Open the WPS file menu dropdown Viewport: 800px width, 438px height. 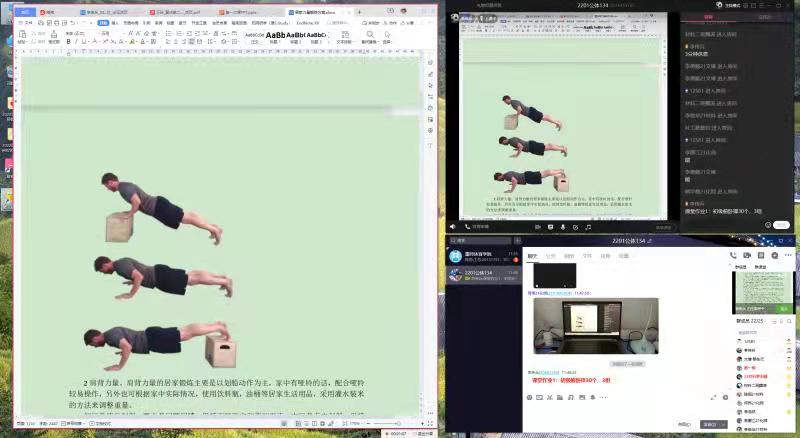tap(26, 23)
